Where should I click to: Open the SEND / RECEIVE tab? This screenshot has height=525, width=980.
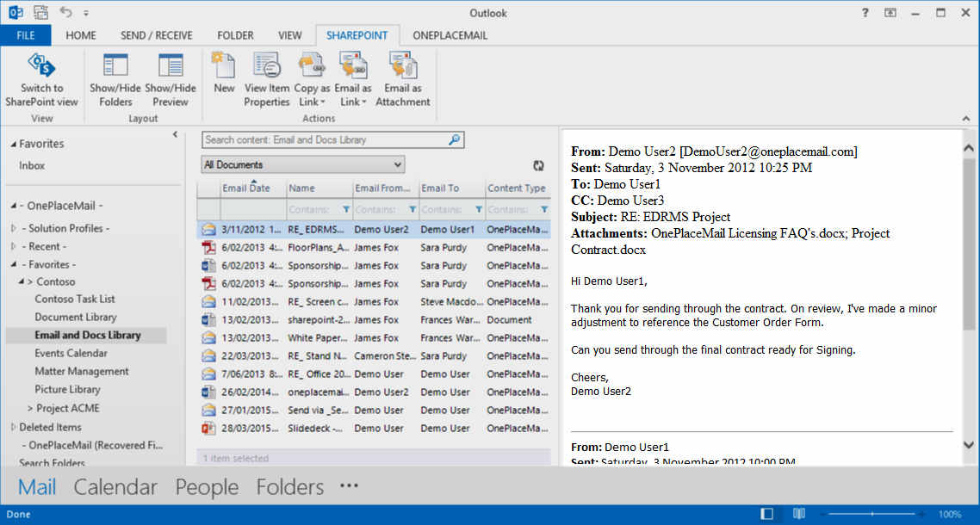pos(157,35)
